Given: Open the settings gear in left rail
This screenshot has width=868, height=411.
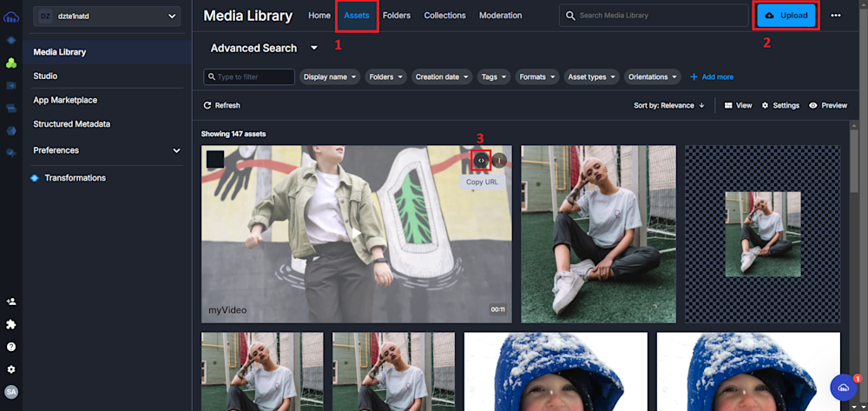Looking at the screenshot, I should (x=11, y=369).
